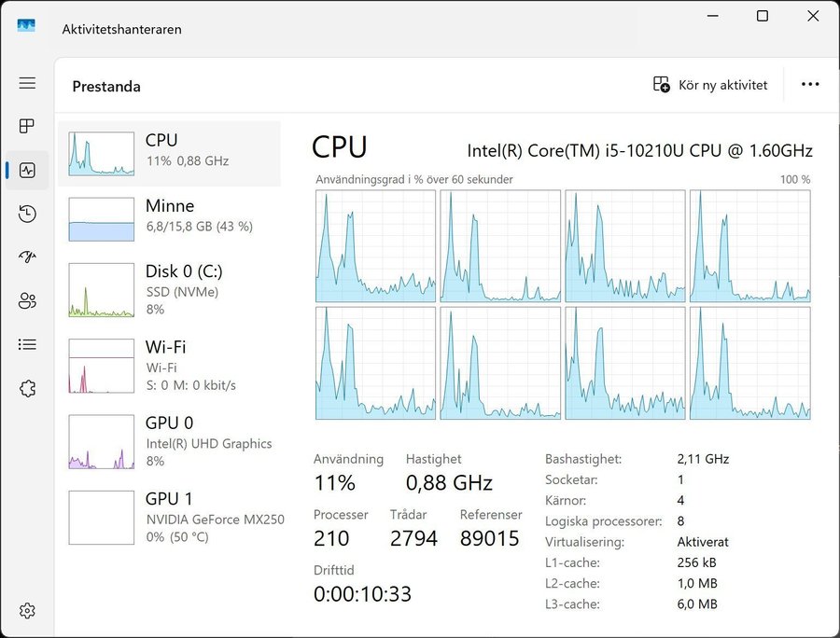Image resolution: width=840 pixels, height=638 pixels.
Task: Select the CPU performance item
Action: [x=169, y=153]
